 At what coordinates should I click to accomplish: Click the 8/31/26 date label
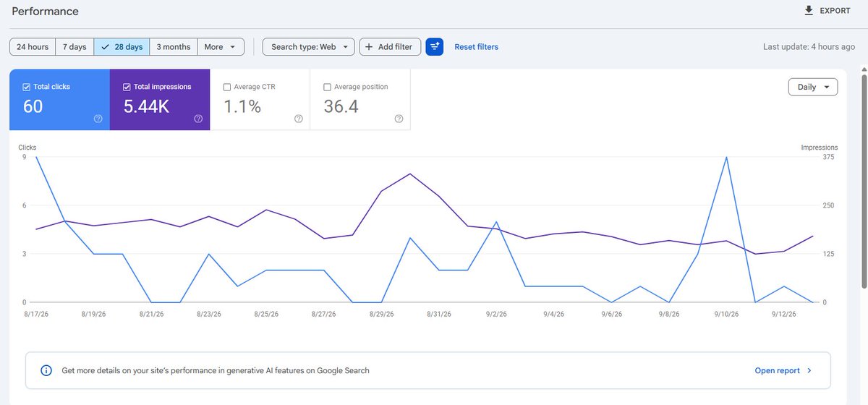pyautogui.click(x=439, y=314)
